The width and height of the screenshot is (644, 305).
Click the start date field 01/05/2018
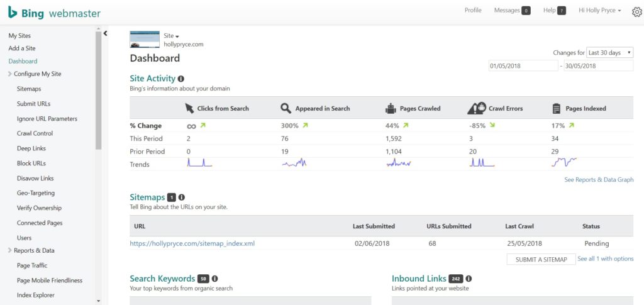[x=523, y=65]
